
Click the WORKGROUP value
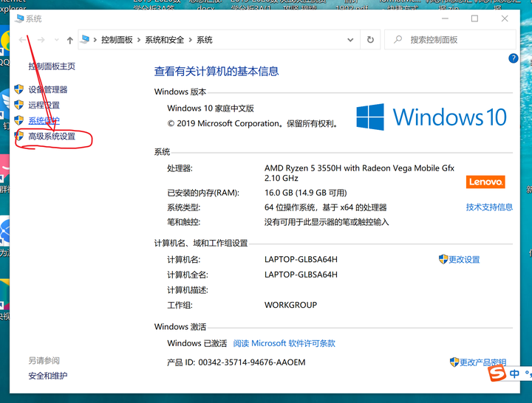pyautogui.click(x=291, y=305)
